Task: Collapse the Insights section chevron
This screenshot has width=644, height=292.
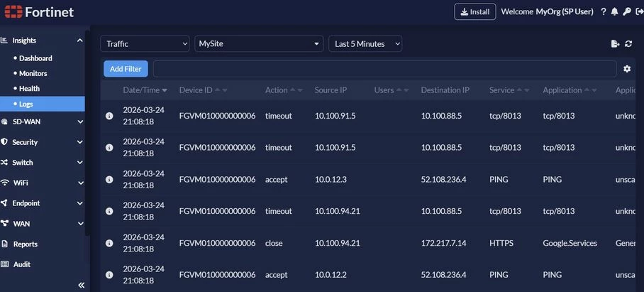Action: 79,40
